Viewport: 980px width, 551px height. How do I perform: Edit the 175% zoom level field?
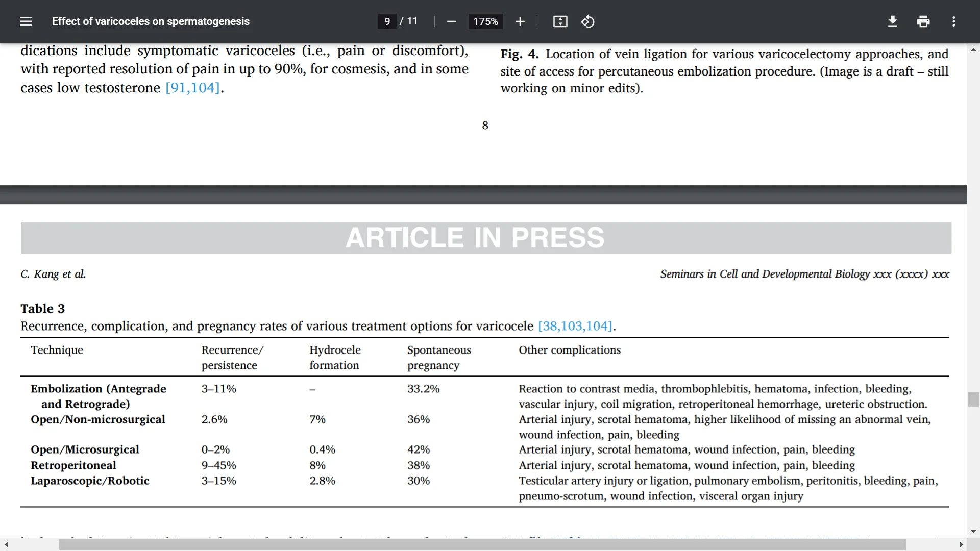tap(485, 21)
